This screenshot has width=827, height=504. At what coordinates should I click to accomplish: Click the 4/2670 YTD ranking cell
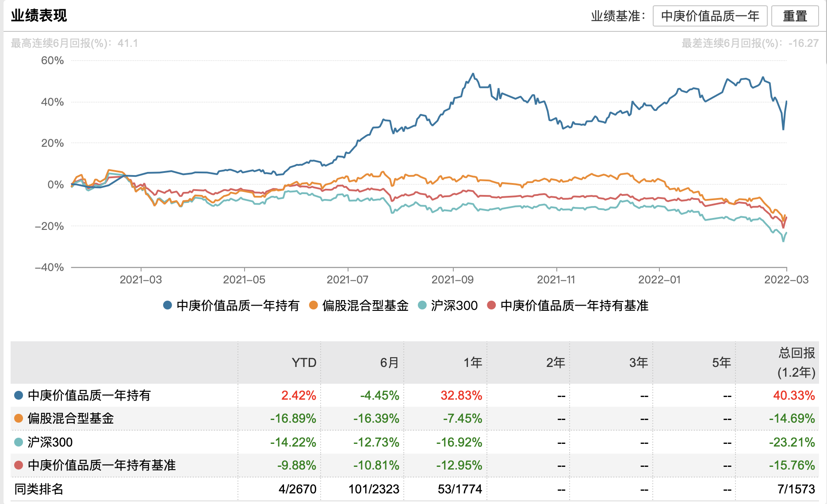tap(297, 489)
